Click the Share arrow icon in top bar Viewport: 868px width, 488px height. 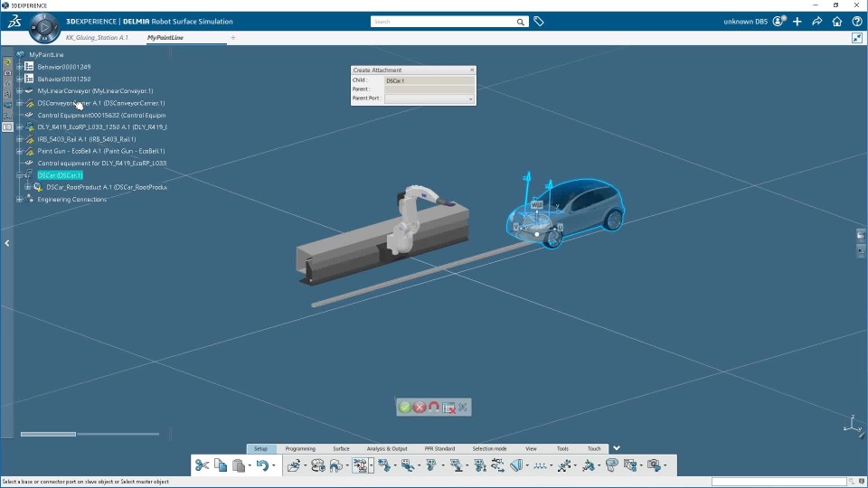pos(817,22)
